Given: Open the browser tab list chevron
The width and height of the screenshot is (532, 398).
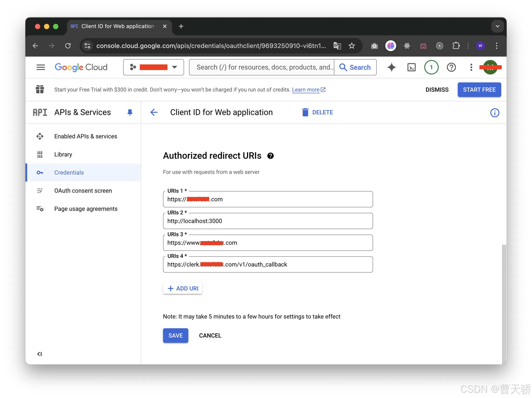Looking at the screenshot, I should 497,26.
